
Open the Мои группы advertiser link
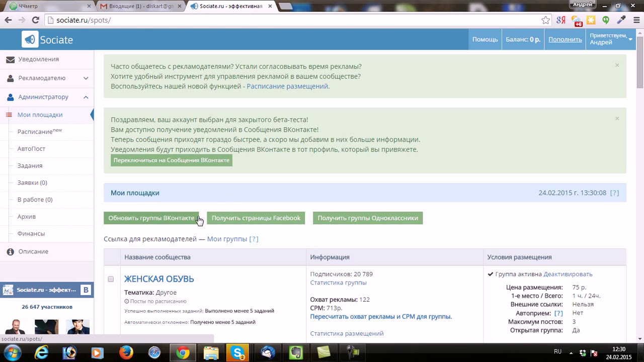tap(227, 239)
